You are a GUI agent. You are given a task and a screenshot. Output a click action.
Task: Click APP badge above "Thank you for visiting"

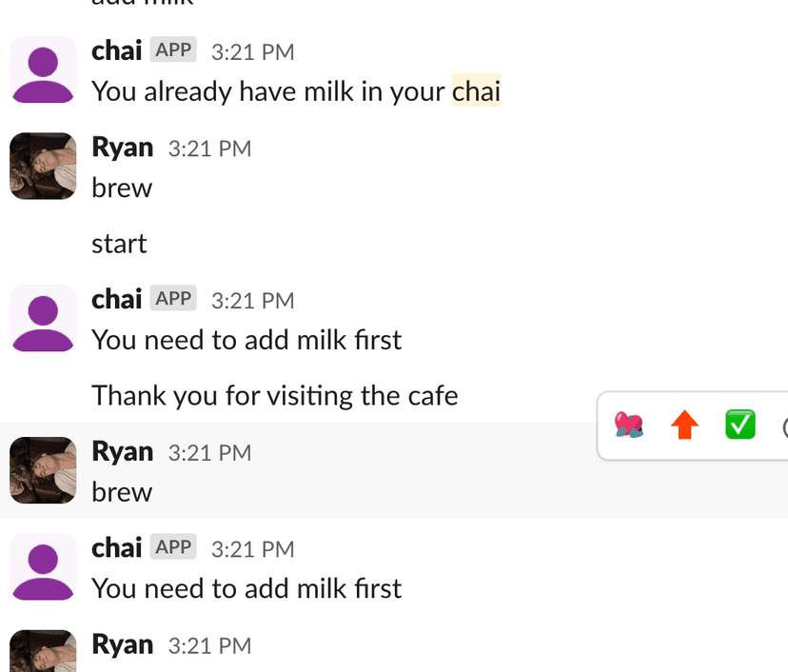tap(173, 299)
